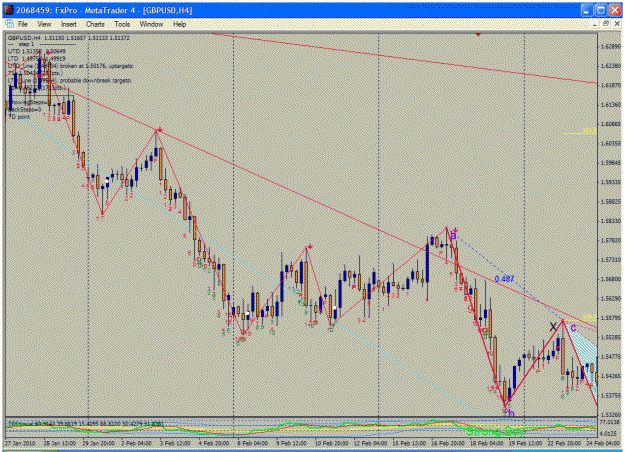This screenshot has height=452, width=625.
Task: Click the 2 Feb 04:00 time label
Action: point(137,443)
